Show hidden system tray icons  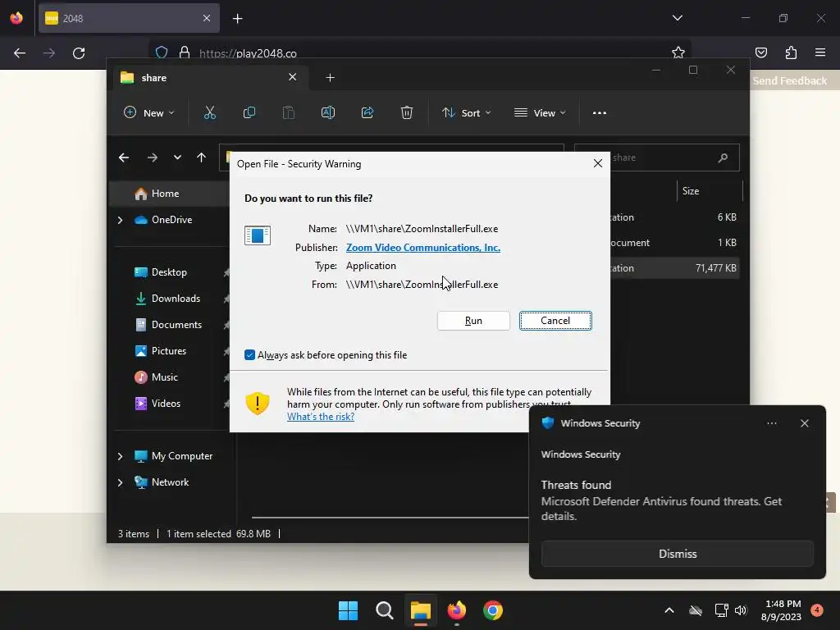click(x=669, y=610)
